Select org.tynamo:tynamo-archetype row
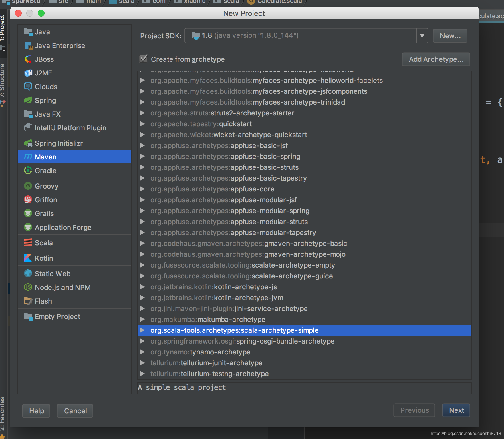 click(304, 352)
